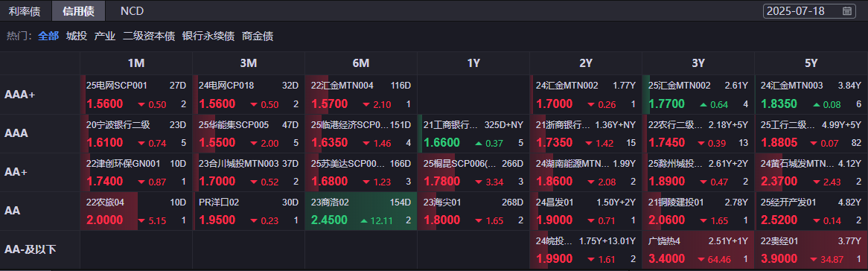Open the 23商洛02 green cell
This screenshot has height=271, width=868.
pyautogui.click(x=361, y=211)
